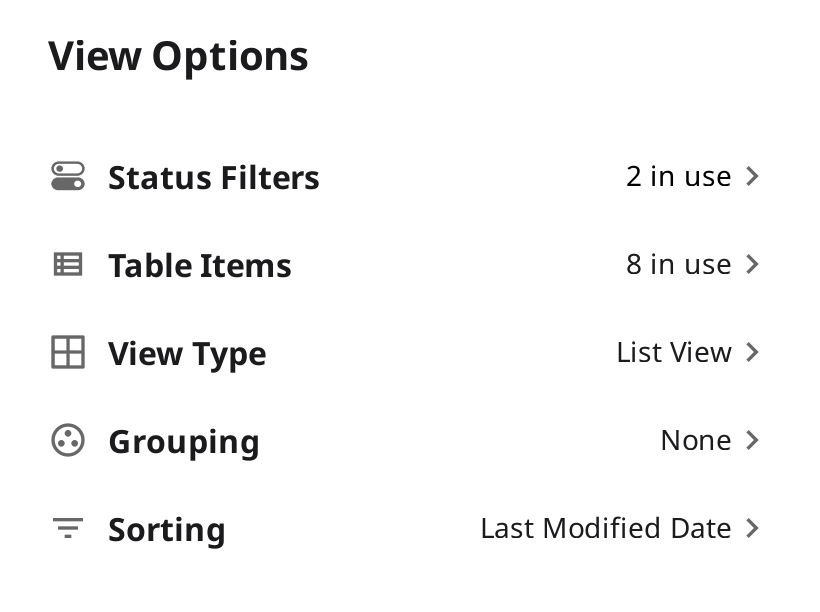Select the Grouping menu entry
This screenshot has width=820, height=612.
tap(184, 441)
